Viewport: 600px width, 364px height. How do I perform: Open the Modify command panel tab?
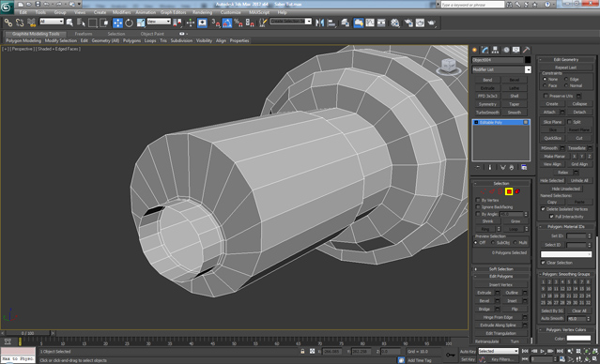485,50
